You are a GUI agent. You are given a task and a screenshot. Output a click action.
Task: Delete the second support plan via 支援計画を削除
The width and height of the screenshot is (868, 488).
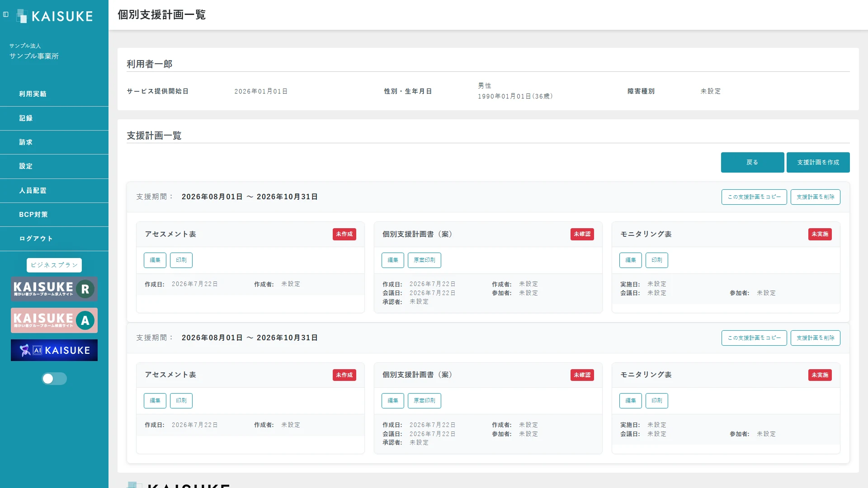815,338
